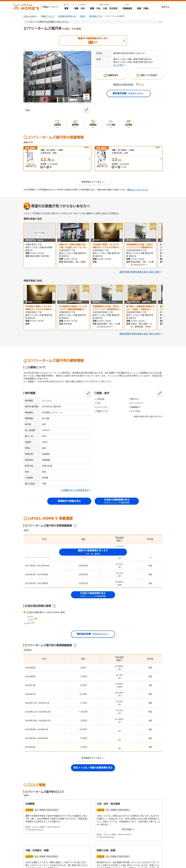Screen dimensions: 186x868
Task: Go to 投資 navigation item
Action: (x=139, y=8)
